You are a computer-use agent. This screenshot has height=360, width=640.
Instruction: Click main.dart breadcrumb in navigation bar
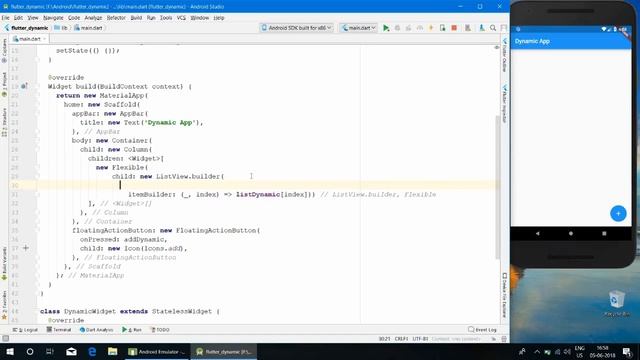[x=88, y=28]
